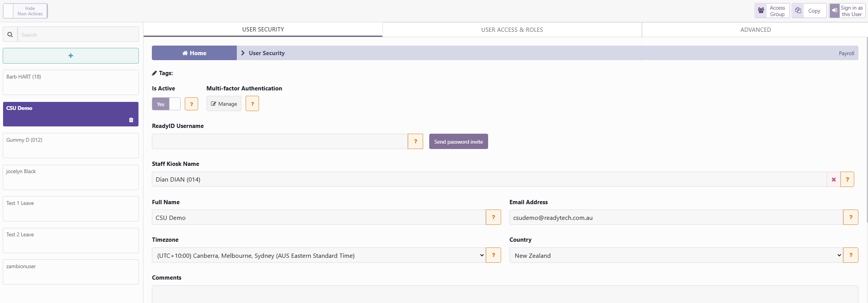The image size is (868, 303).
Task: Open help for Full Name
Action: [x=493, y=217]
